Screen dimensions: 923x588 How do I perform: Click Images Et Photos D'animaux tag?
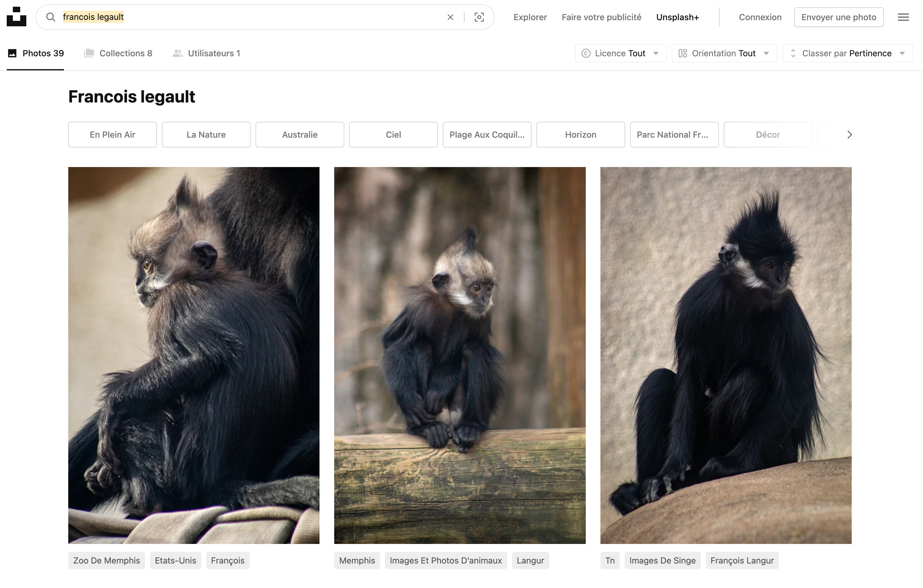pos(446,560)
